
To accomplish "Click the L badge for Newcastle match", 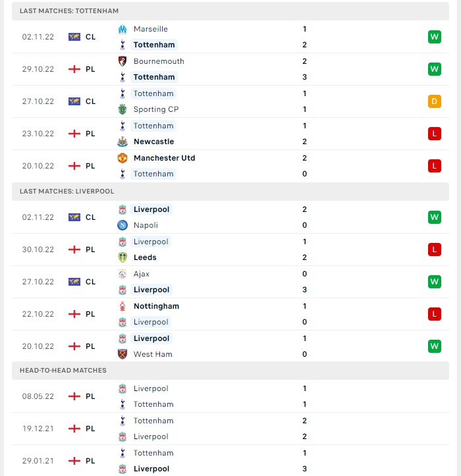I will click(x=434, y=134).
